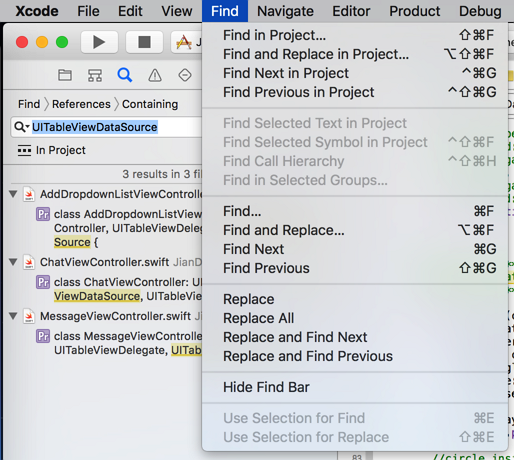
Task: Open the Project navigator folder icon
Action: pos(65,75)
